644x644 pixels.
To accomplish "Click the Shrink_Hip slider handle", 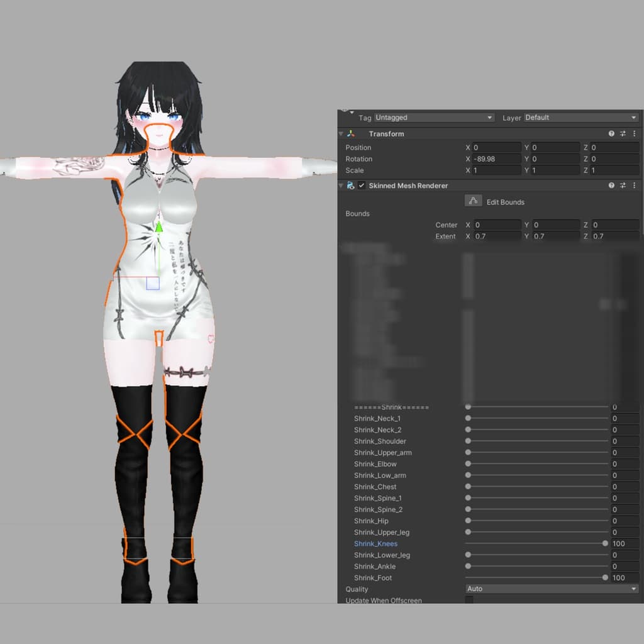I will pyautogui.click(x=468, y=520).
